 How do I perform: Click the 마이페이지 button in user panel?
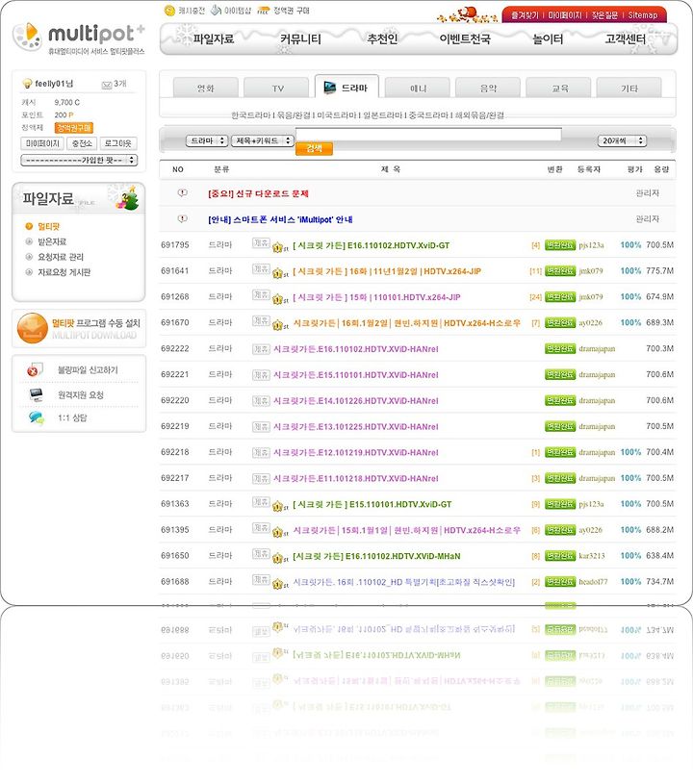42,143
